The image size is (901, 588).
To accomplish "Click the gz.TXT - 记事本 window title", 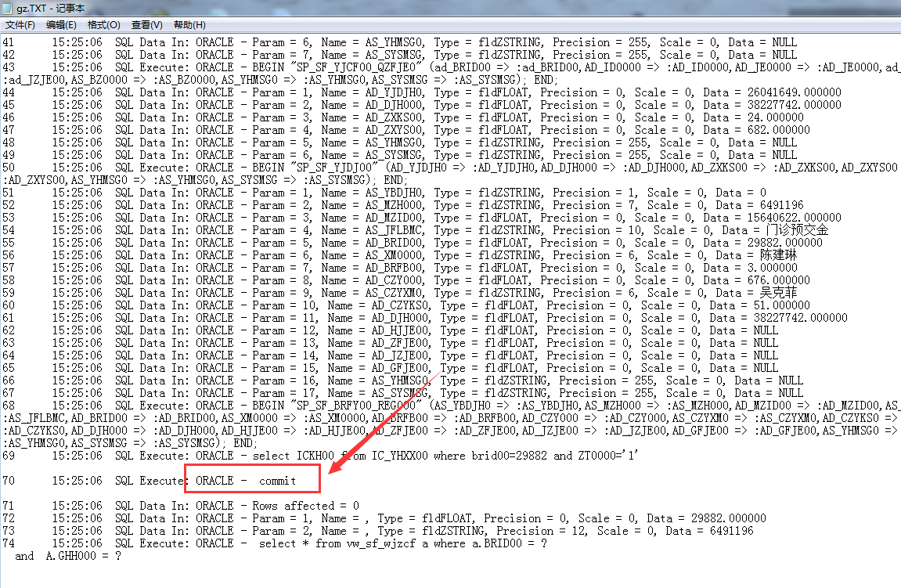I will (51, 8).
